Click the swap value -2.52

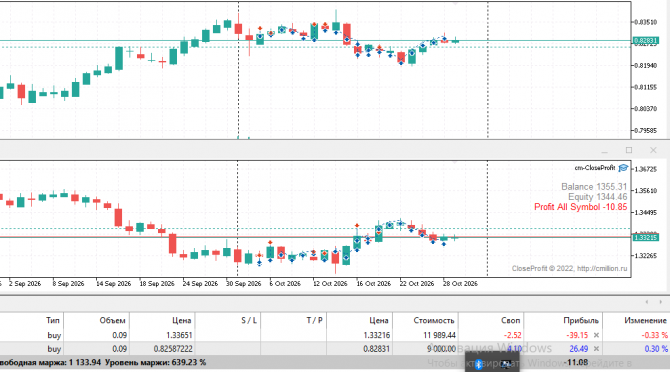[512, 335]
